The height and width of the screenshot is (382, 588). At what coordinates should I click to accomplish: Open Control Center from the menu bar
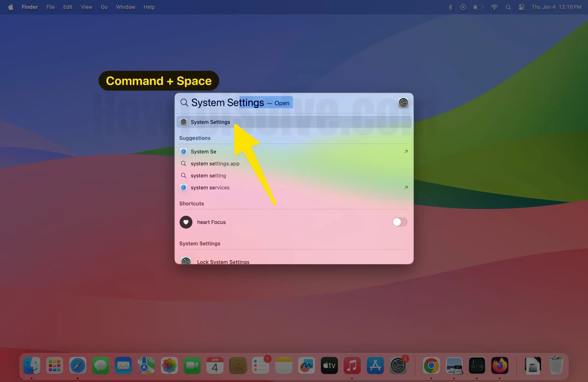522,7
